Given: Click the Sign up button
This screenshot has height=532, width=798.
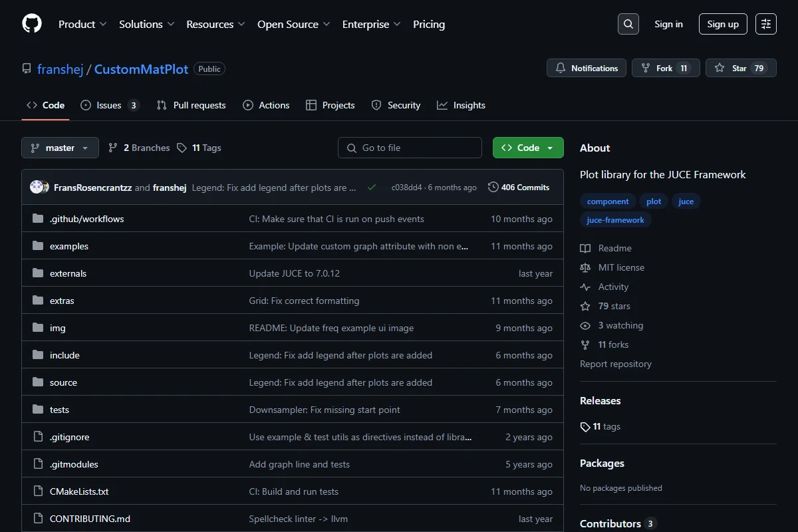Looking at the screenshot, I should (x=723, y=24).
